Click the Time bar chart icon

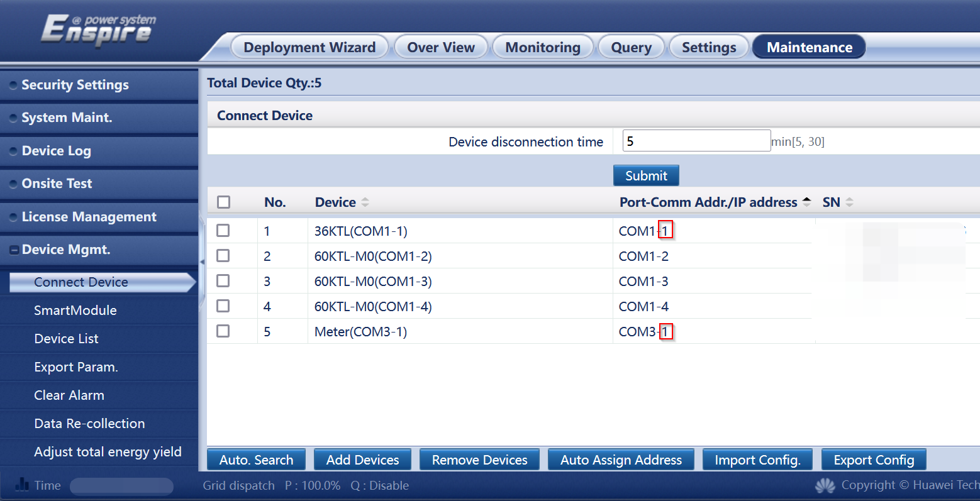click(x=22, y=485)
